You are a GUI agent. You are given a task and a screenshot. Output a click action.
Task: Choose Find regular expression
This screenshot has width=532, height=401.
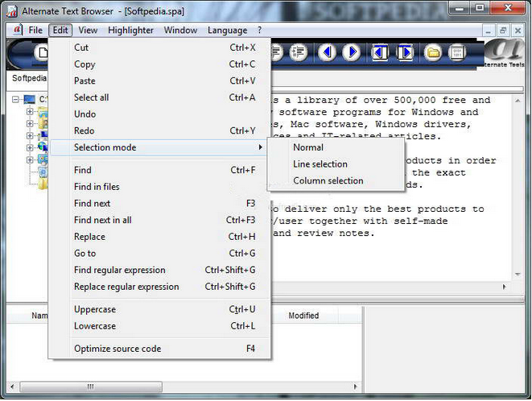[160, 270]
